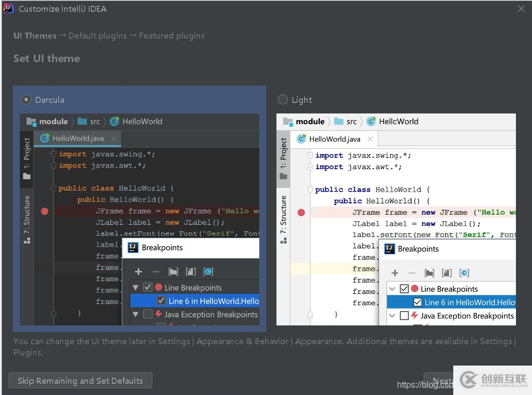532x395 pixels.
Task: Click the IntelliJ IDEA logo in title bar
Action: tap(9, 9)
